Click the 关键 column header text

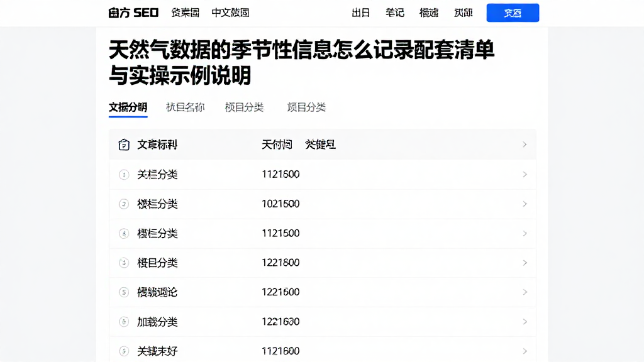pos(320,145)
